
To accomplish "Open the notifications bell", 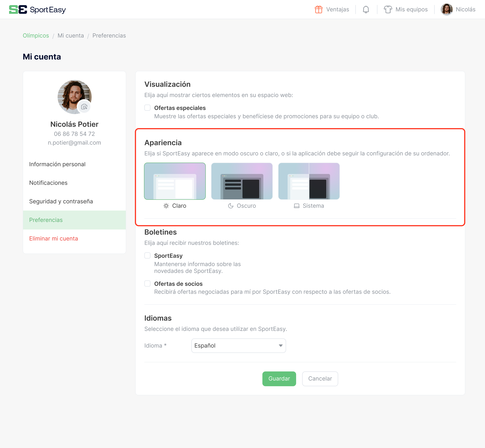I will tap(366, 9).
